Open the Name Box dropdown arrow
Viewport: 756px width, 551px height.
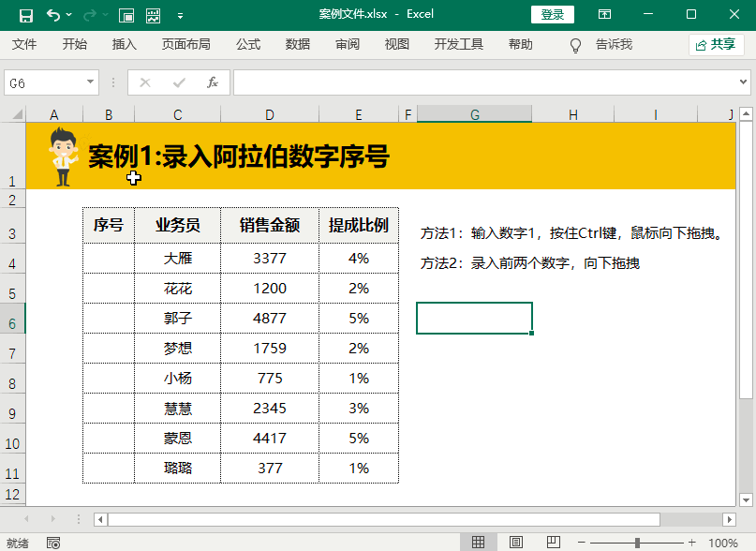pos(91,82)
